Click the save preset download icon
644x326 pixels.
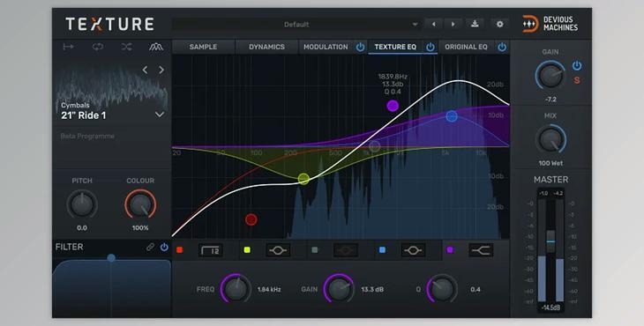[x=475, y=24]
